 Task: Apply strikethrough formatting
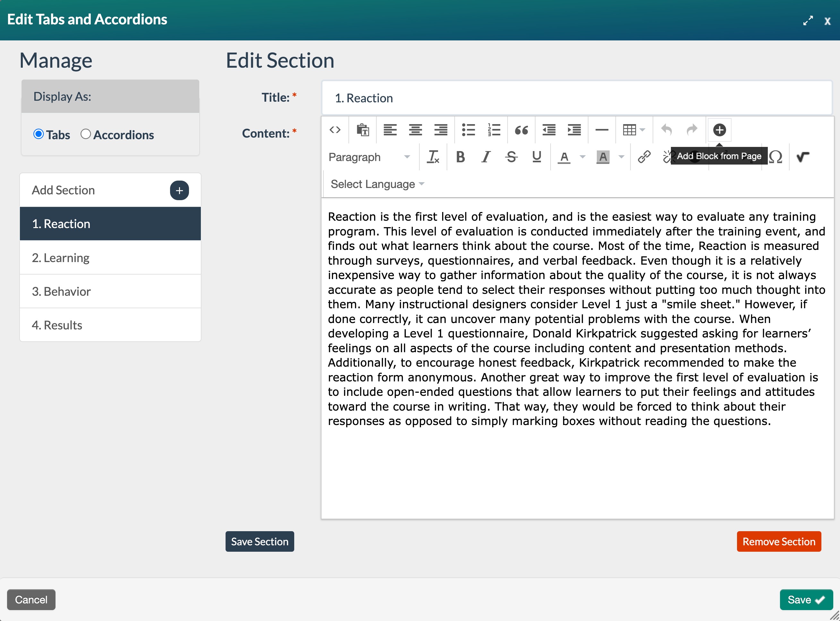(511, 157)
